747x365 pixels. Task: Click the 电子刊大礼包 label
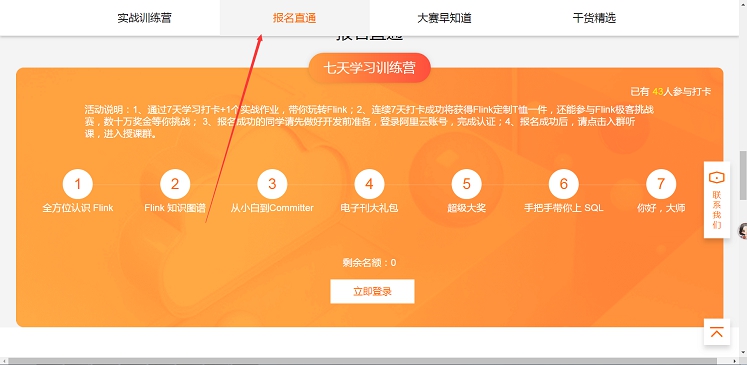tap(369, 208)
